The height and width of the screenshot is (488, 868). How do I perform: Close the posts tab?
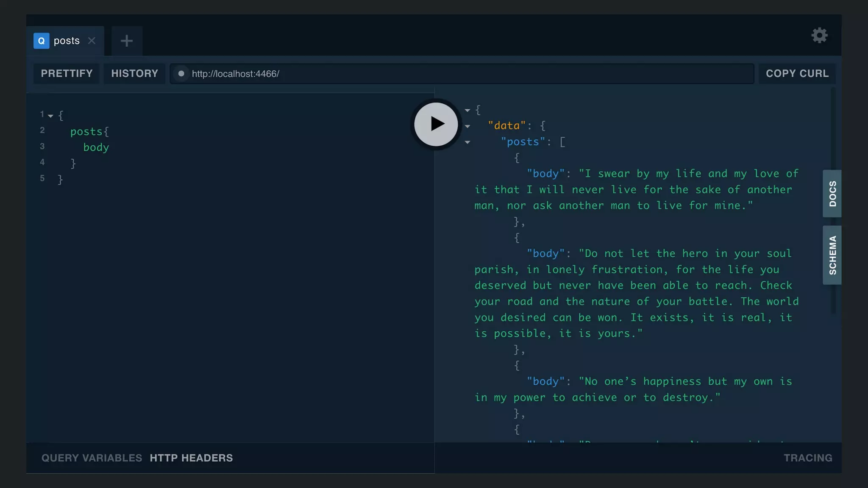92,41
